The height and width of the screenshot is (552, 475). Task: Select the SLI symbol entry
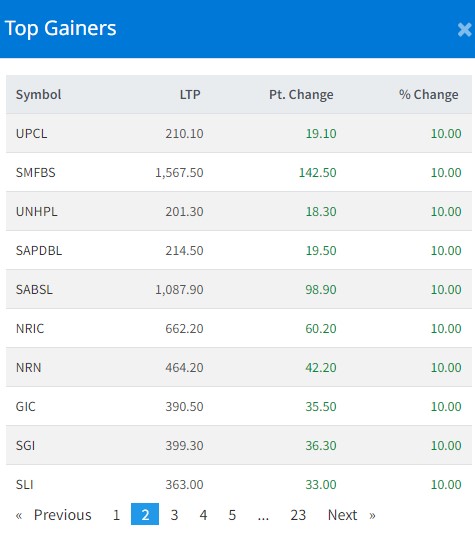point(24,485)
